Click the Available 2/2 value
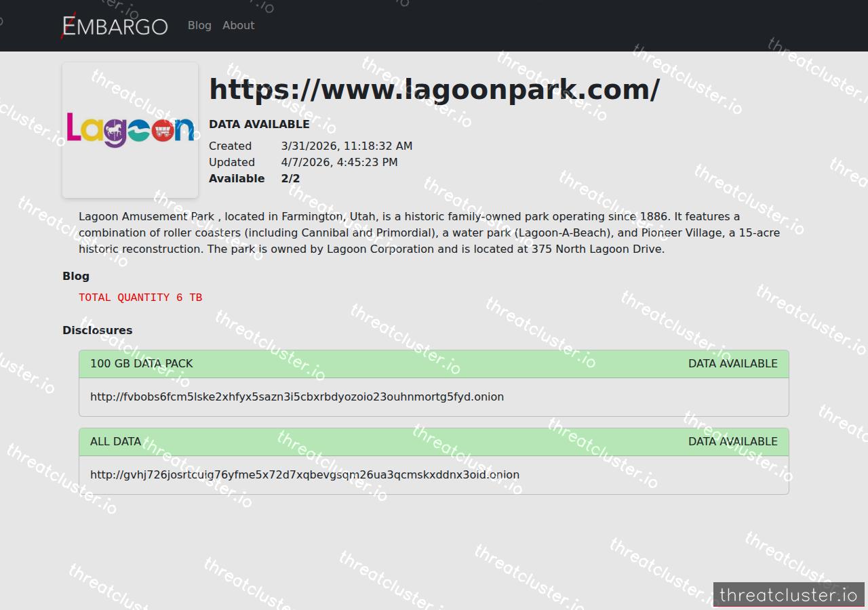This screenshot has width=868, height=610. tap(290, 179)
